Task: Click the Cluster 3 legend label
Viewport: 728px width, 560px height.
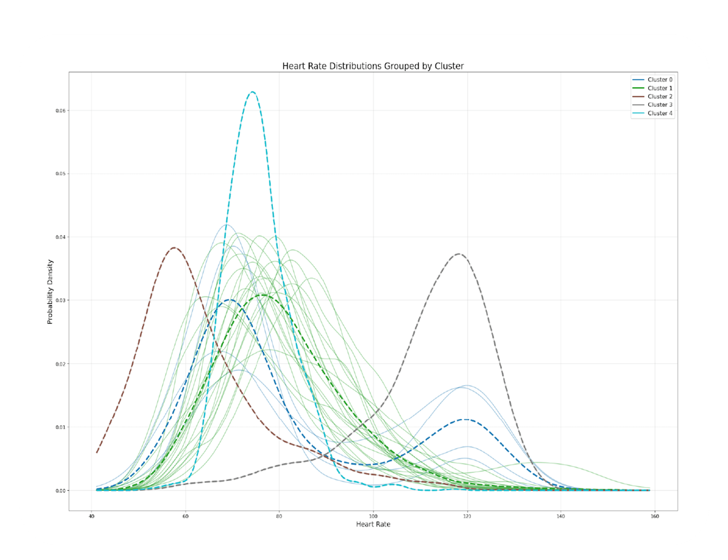Action: tap(660, 105)
